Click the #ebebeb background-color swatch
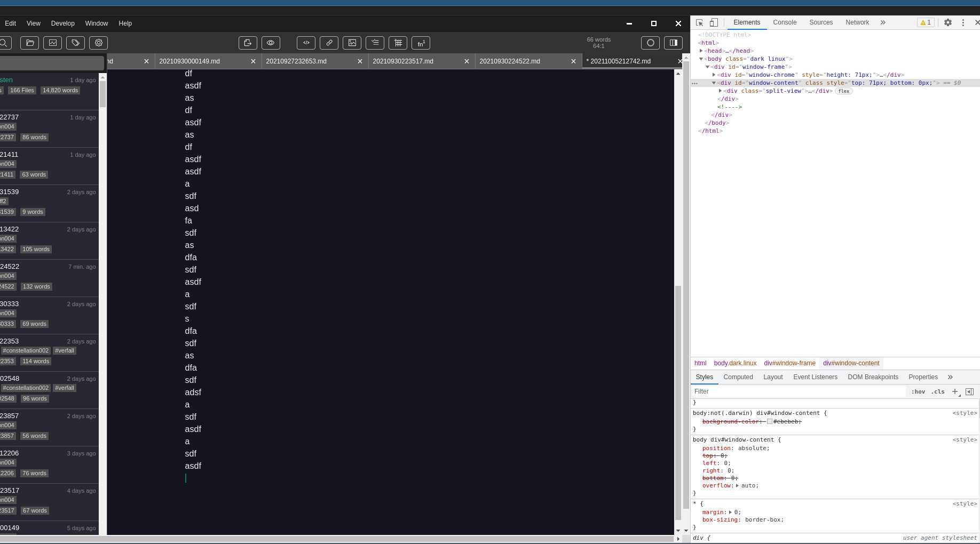Viewport: 980px width, 544px height. pos(769,421)
